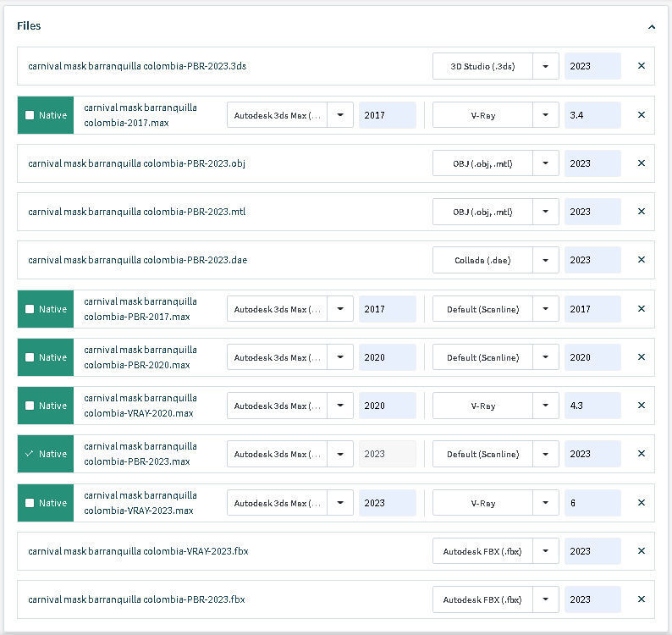Delete the colombia-2017.max V-Ray file entry
The width and height of the screenshot is (672, 635).
[x=641, y=115]
